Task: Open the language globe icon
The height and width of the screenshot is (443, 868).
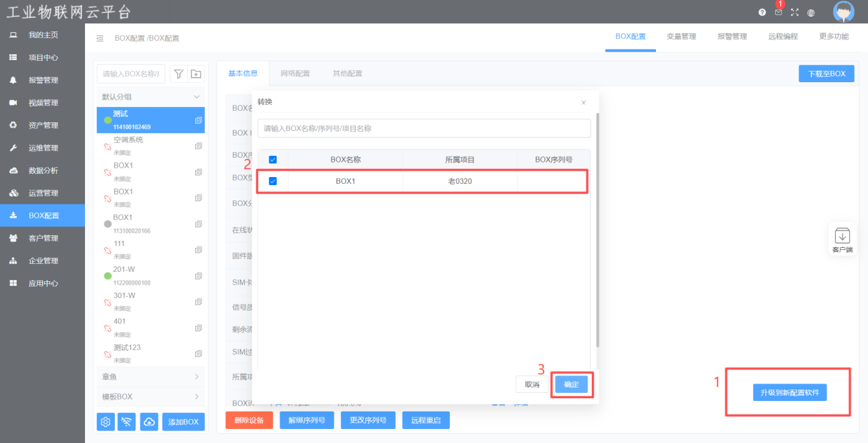Action: coord(811,13)
